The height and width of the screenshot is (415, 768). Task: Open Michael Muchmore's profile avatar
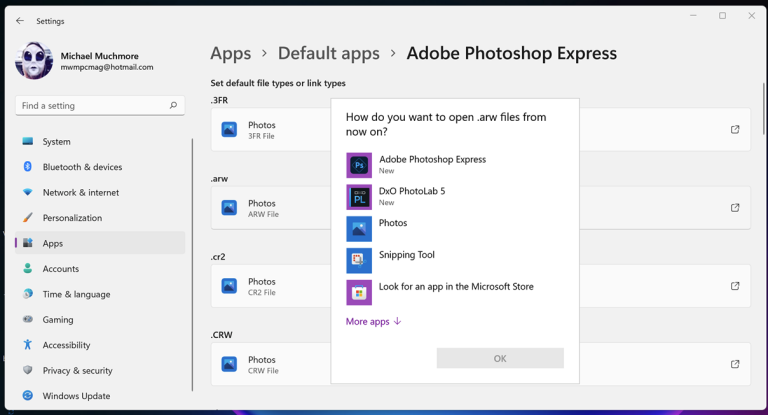click(34, 60)
